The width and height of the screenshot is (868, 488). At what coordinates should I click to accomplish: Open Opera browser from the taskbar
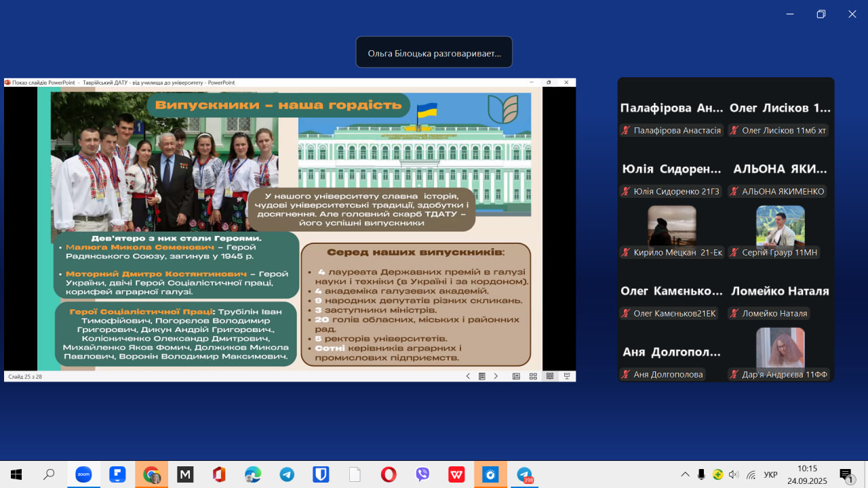coord(389,474)
